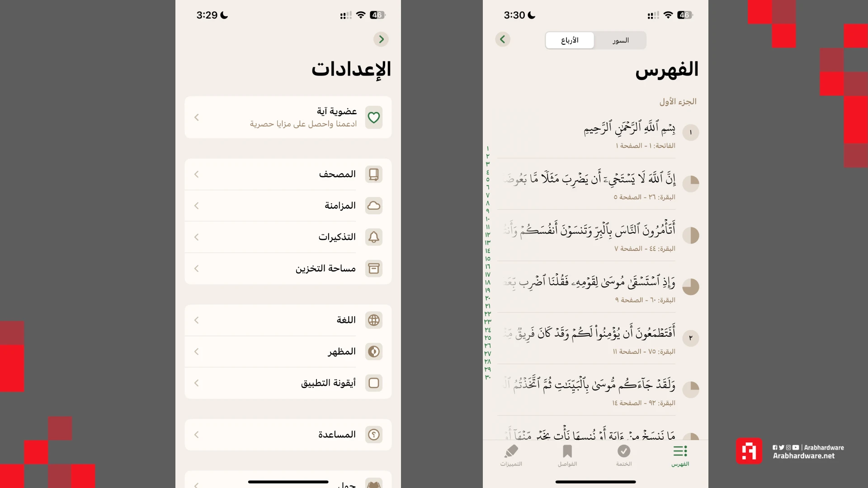Tap quarter marker beside البقرة ٢٦
Viewport: 868px width, 488px height.
pyautogui.click(x=690, y=184)
